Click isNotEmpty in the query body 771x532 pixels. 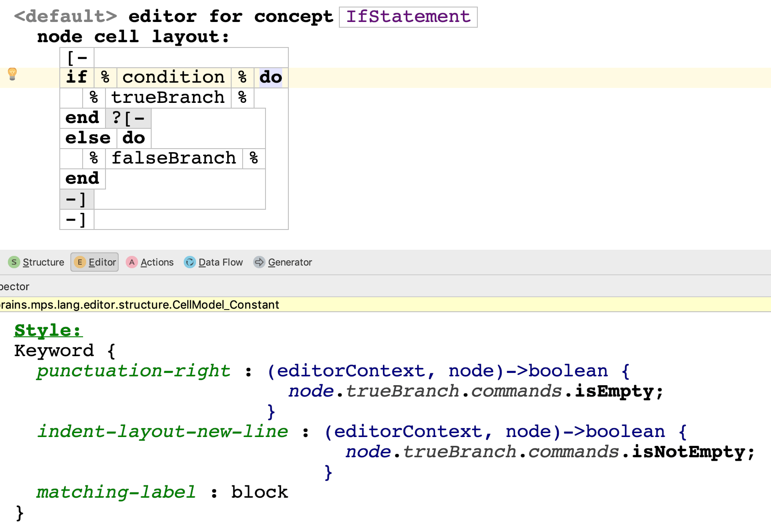(x=688, y=452)
